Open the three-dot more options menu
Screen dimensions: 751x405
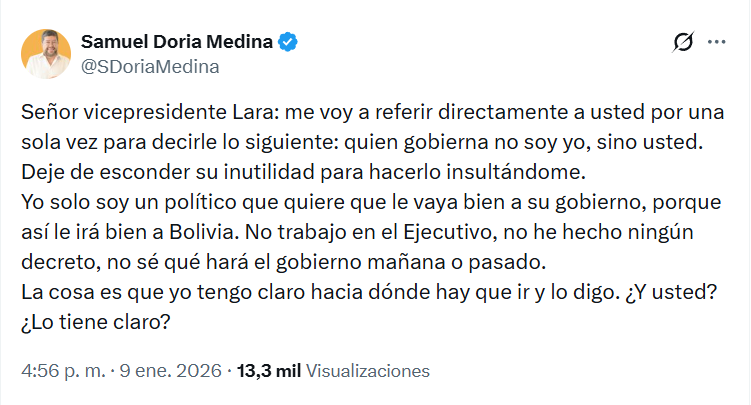point(716,43)
